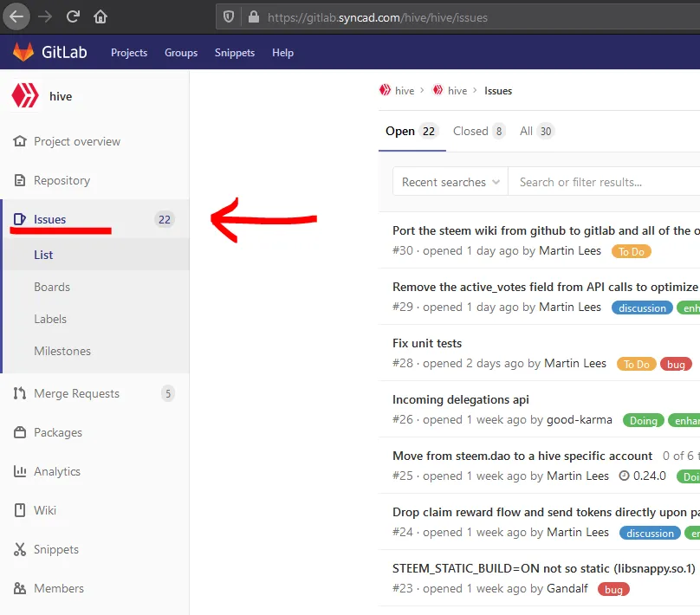
Task: Click the Wiki book icon
Action: point(20,510)
